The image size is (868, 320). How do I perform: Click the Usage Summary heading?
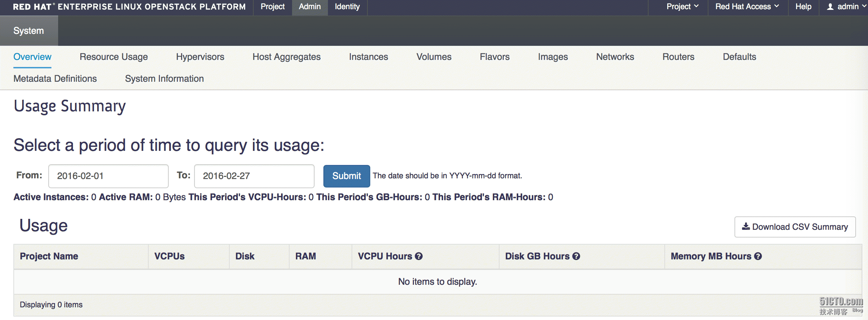click(x=70, y=106)
